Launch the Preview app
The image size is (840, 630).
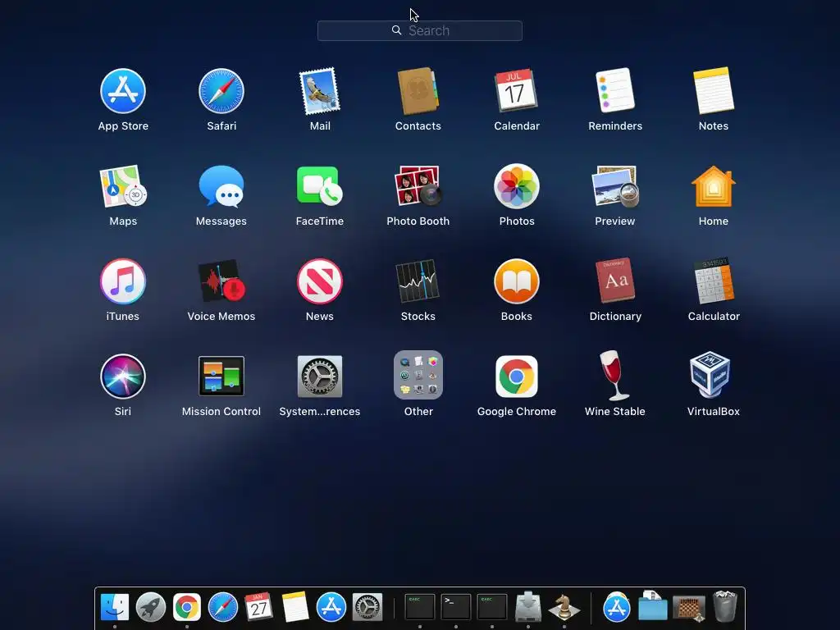[x=615, y=186]
